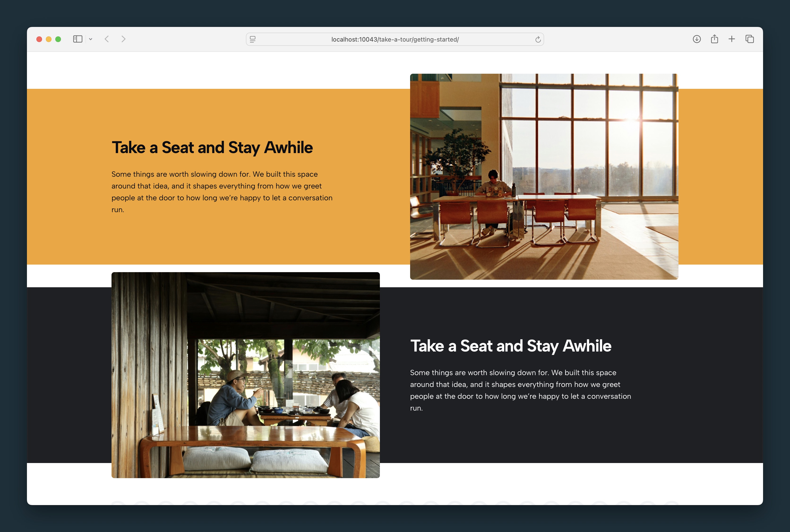Click the paragraph text in dark section
Image resolution: width=790 pixels, height=532 pixels.
pos(521,390)
